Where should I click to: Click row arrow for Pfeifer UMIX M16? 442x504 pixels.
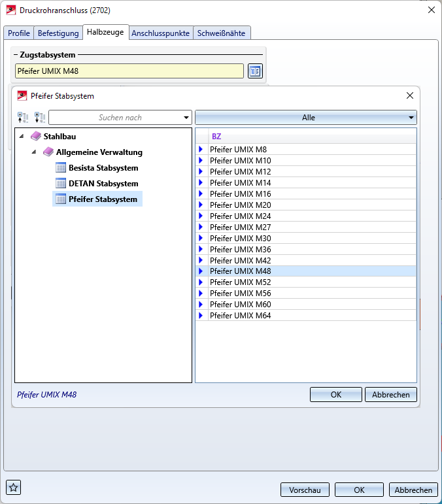(x=201, y=193)
